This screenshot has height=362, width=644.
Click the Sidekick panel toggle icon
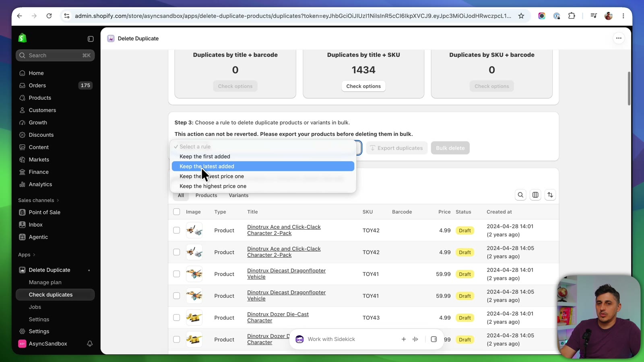[x=434, y=339]
